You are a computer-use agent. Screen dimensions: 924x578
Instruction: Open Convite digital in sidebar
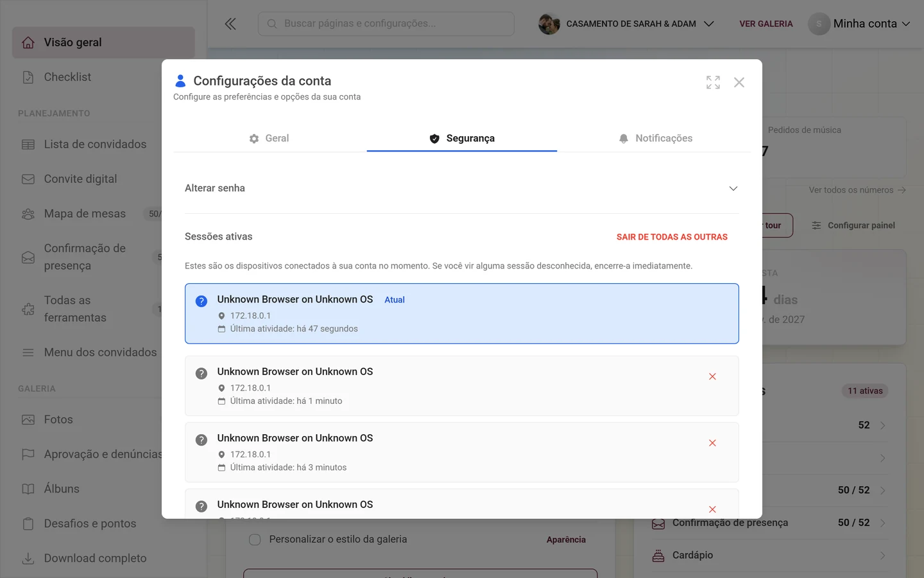click(81, 179)
